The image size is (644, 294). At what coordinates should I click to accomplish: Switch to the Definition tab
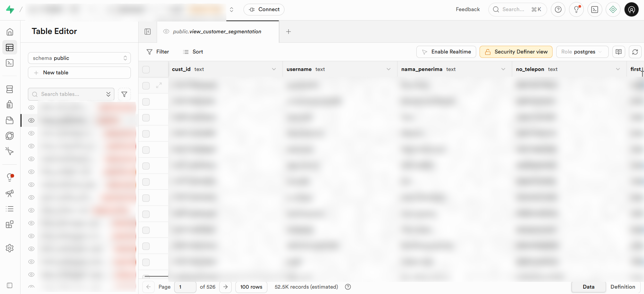pos(623,287)
